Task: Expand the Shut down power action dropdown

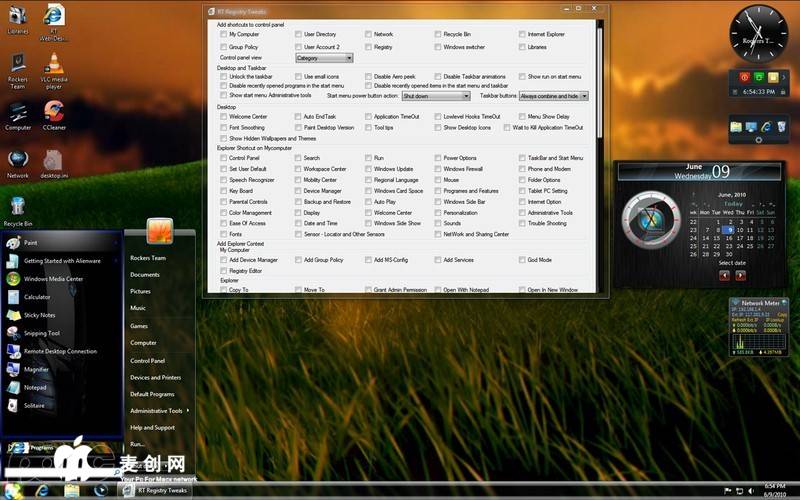Action: (435, 96)
